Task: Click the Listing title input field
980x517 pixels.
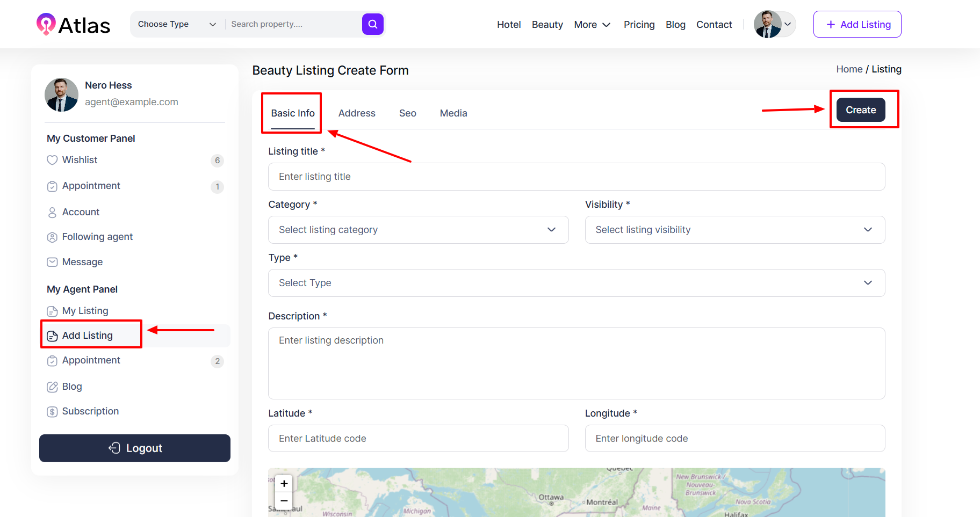Action: click(576, 177)
